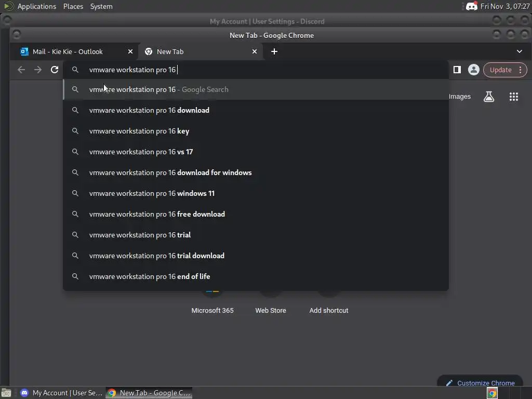532x399 pixels.
Task: Choose suggestion ending in 'end of life'
Action: pyautogui.click(x=256, y=276)
